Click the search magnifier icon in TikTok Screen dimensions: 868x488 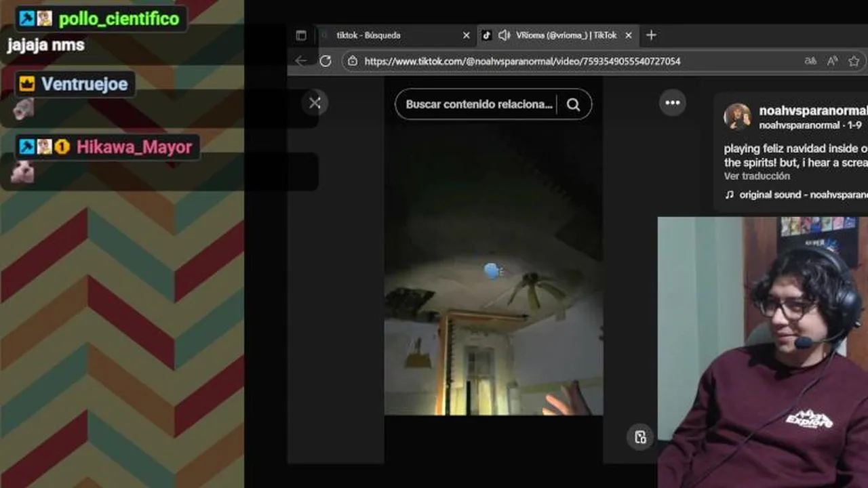coord(574,104)
